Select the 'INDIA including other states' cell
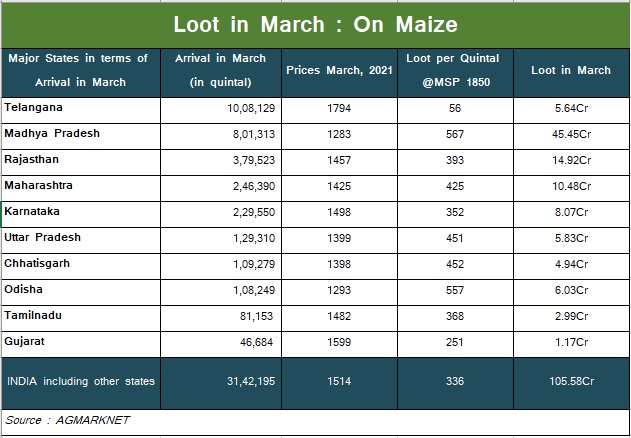 point(81,381)
